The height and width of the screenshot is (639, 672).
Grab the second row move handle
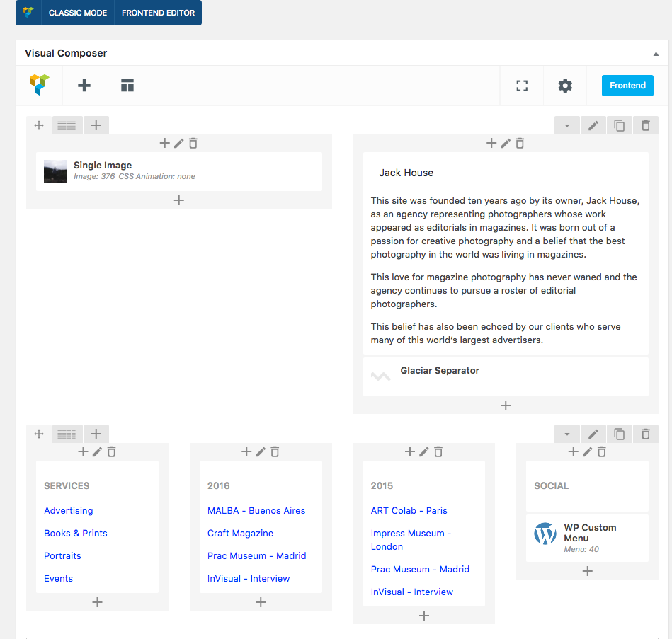[39, 434]
